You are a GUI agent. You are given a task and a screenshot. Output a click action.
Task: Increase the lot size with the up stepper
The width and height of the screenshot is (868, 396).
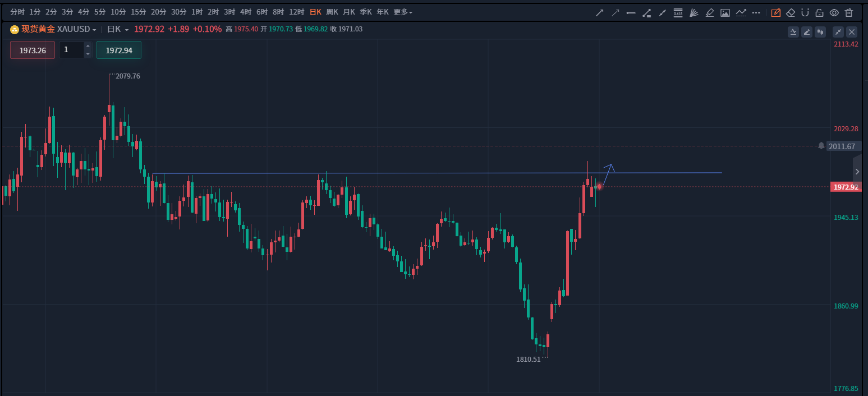point(88,46)
